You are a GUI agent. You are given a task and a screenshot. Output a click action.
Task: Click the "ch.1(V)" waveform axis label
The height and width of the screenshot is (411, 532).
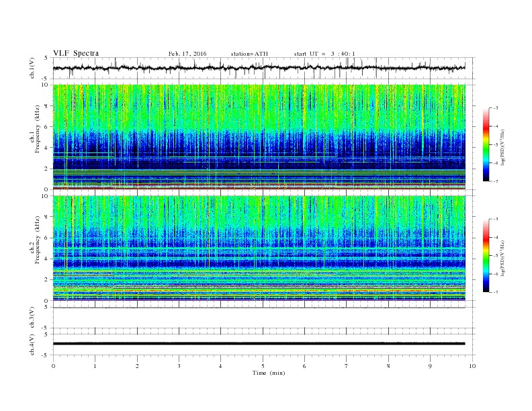pos(32,68)
